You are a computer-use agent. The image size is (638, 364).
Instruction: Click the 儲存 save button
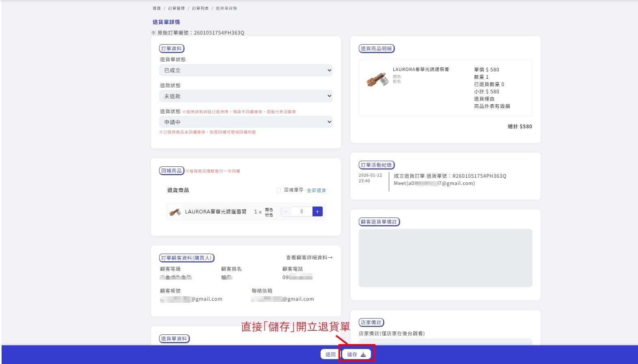356,354
